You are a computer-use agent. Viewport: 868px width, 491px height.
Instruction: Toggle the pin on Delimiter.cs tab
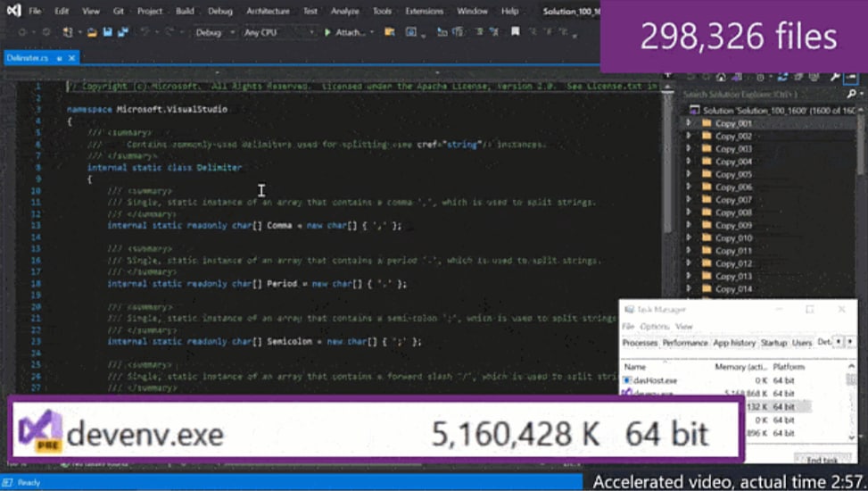coord(59,58)
